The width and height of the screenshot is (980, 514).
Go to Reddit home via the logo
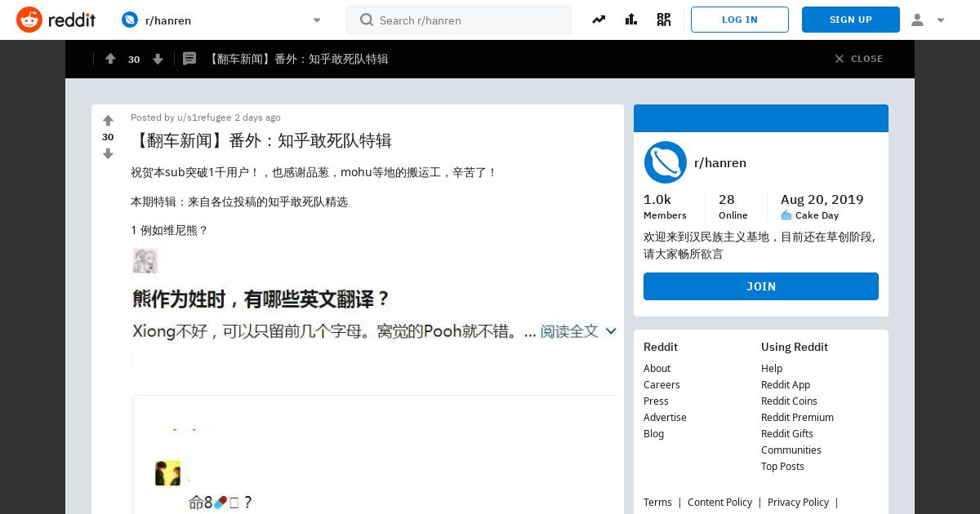(x=56, y=20)
